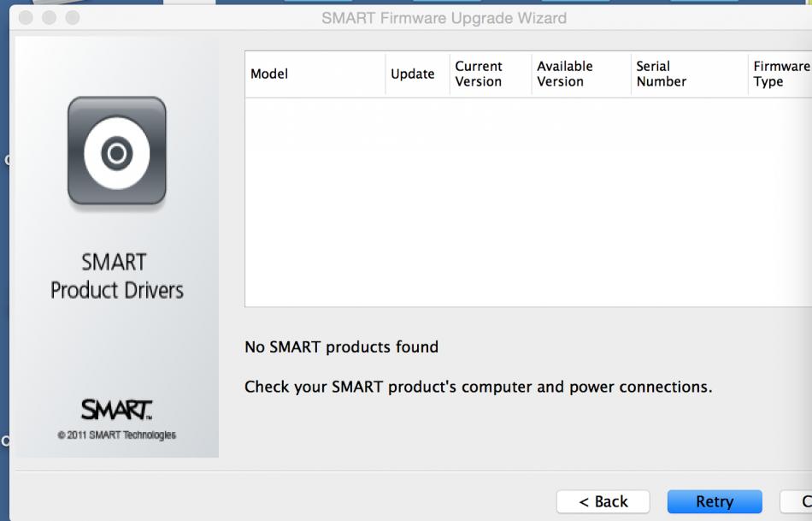Click the "Check your SMART product's" connections message

tap(478, 387)
